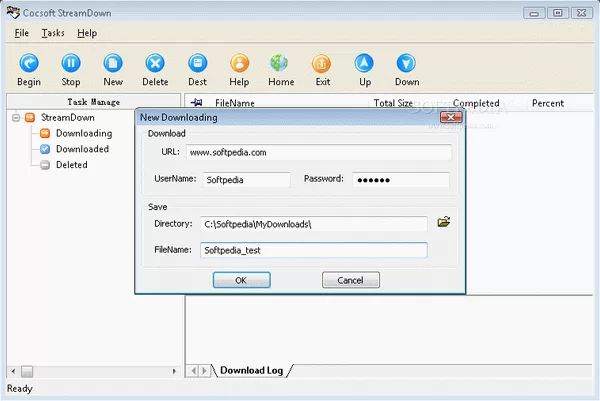Sort by Percent column header
The image size is (600, 401).
(548, 103)
